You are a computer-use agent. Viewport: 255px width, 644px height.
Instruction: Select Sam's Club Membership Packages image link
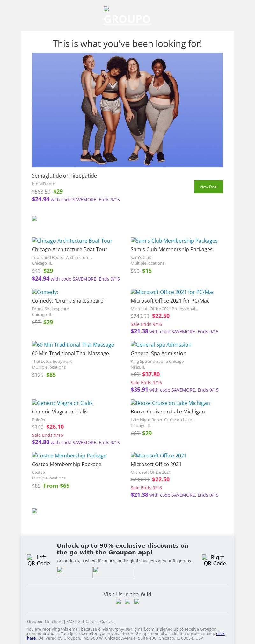(174, 241)
